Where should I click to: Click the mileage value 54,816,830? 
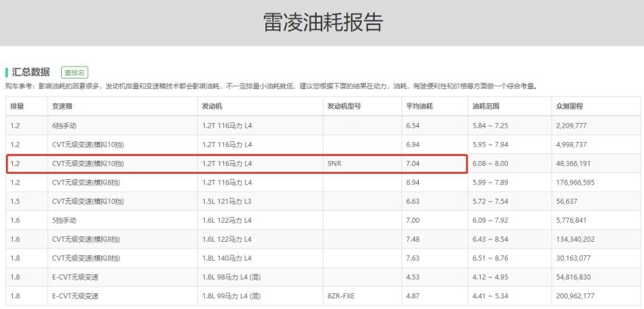pyautogui.click(x=574, y=277)
